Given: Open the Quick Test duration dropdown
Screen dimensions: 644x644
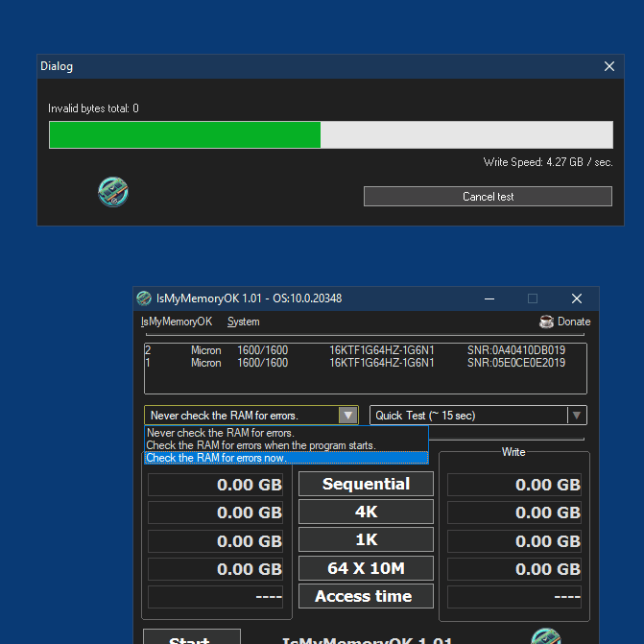Looking at the screenshot, I should click(576, 416).
